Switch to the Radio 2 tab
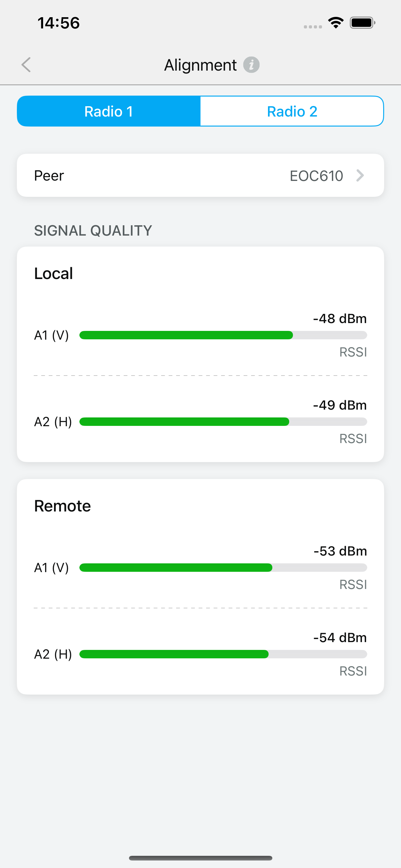 point(292,111)
